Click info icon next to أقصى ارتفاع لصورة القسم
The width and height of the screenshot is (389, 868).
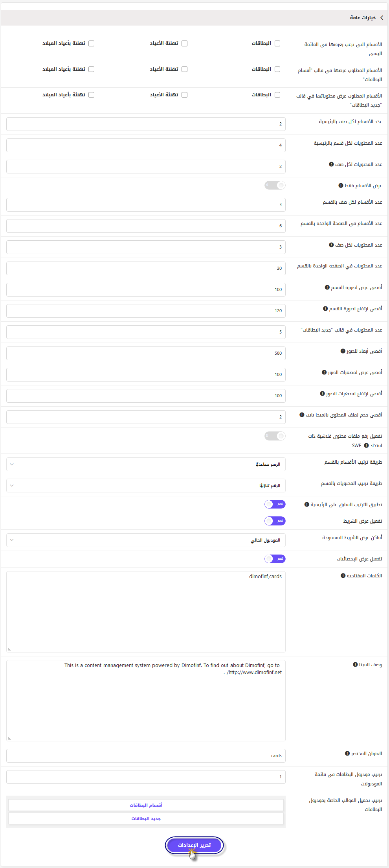(325, 309)
